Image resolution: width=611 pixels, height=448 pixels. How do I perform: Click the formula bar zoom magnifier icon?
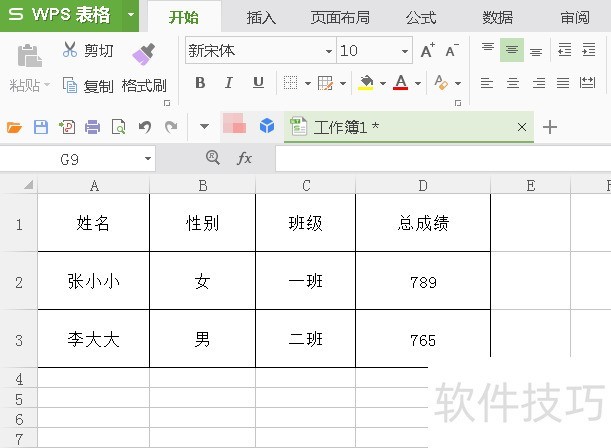(213, 158)
